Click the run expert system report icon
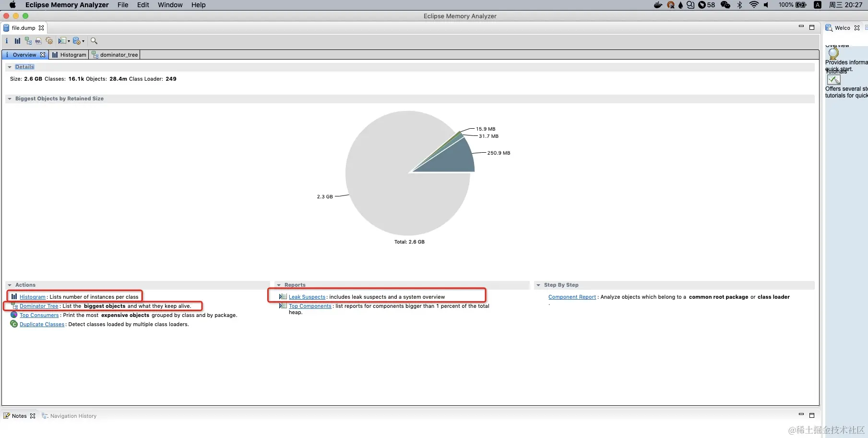This screenshot has height=438, width=868. click(62, 41)
